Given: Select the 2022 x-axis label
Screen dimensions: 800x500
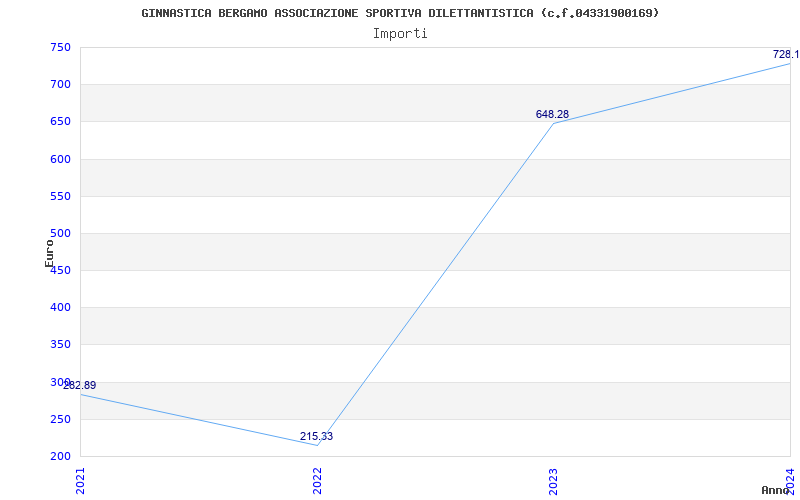Looking at the screenshot, I should point(317,481).
